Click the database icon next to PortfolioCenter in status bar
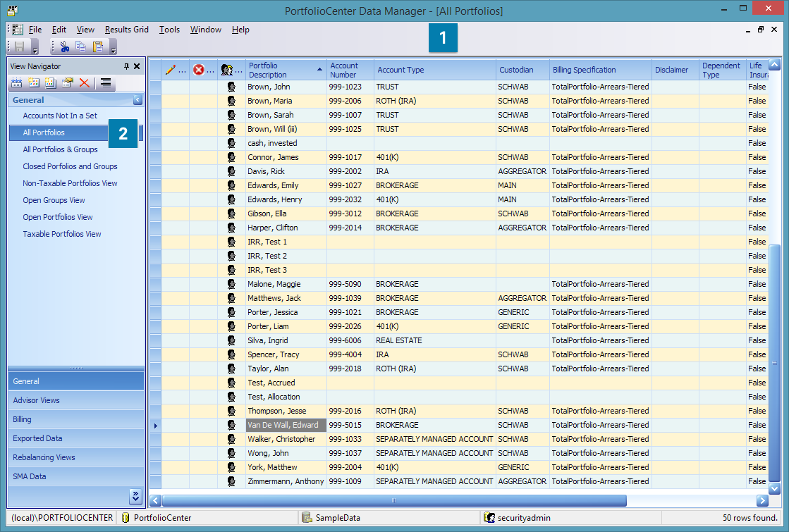Viewport: 789px width, 532px height. [126, 517]
